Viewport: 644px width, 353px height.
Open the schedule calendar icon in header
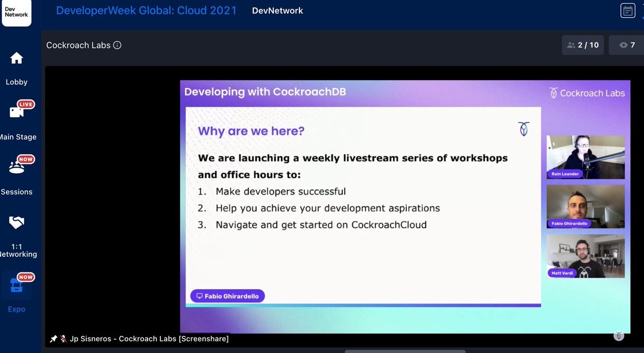[627, 11]
